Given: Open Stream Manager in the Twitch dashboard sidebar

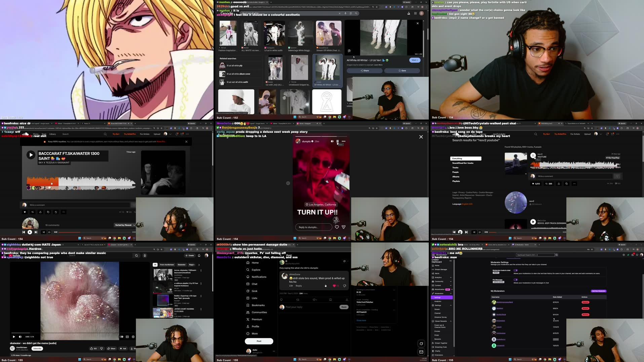Looking at the screenshot, I should (x=441, y=269).
